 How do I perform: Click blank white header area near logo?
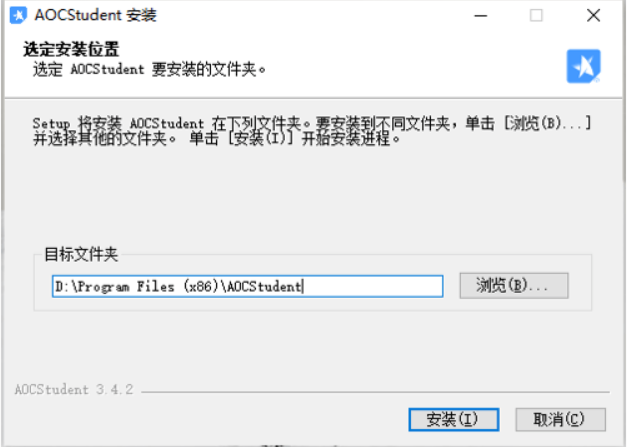pyautogui.click(x=400, y=60)
